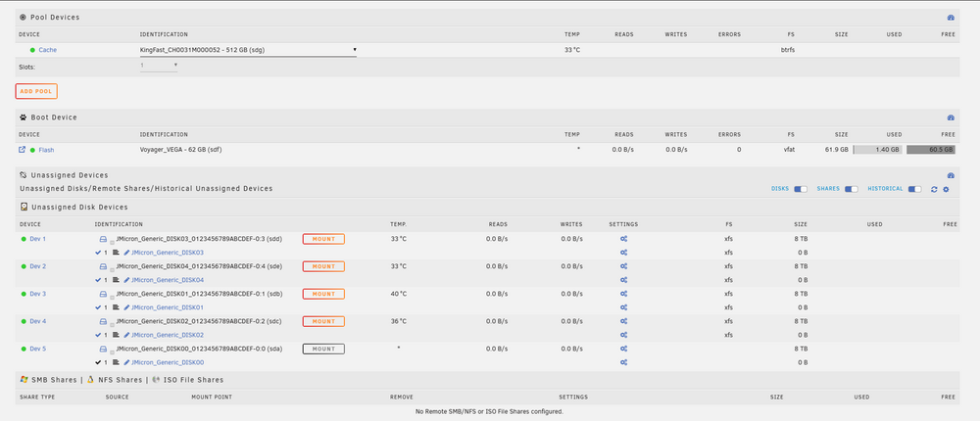The width and height of the screenshot is (980, 421).
Task: Click the JMicron_Generic_DISK04 partition link
Action: coord(168,280)
